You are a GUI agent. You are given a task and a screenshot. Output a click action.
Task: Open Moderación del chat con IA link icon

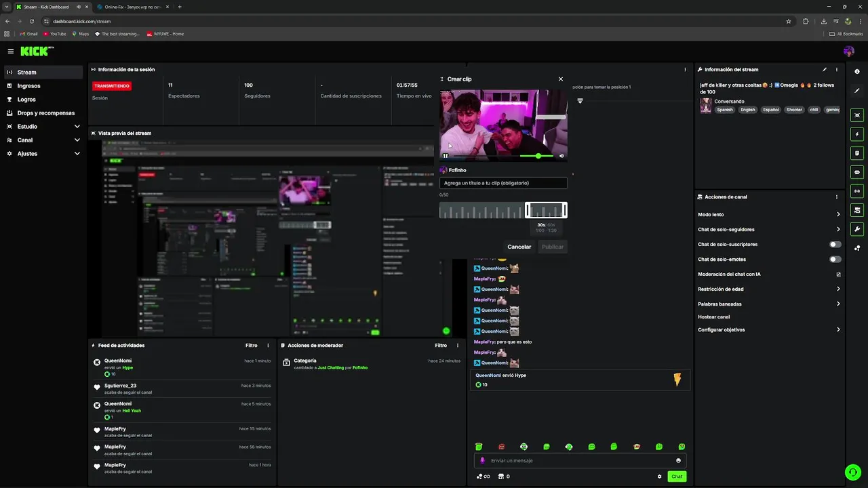click(x=838, y=274)
